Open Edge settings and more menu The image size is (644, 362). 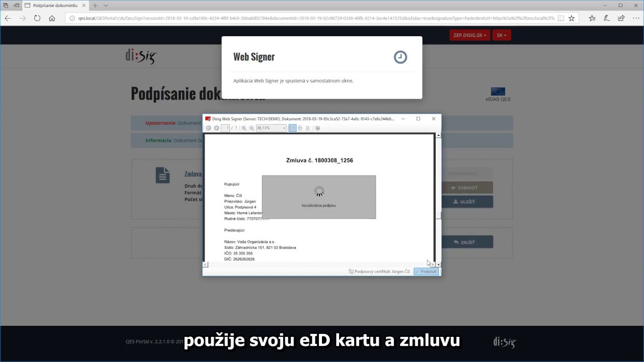coord(635,18)
